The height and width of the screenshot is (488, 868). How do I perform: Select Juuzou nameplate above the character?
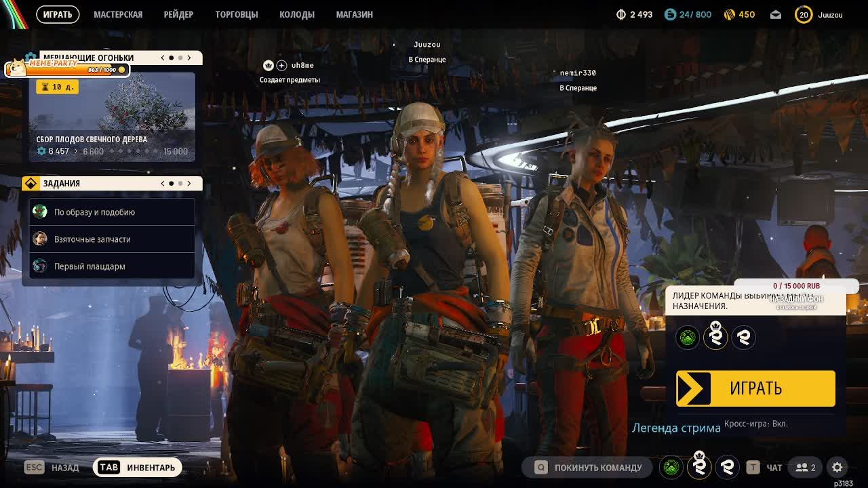[x=427, y=45]
